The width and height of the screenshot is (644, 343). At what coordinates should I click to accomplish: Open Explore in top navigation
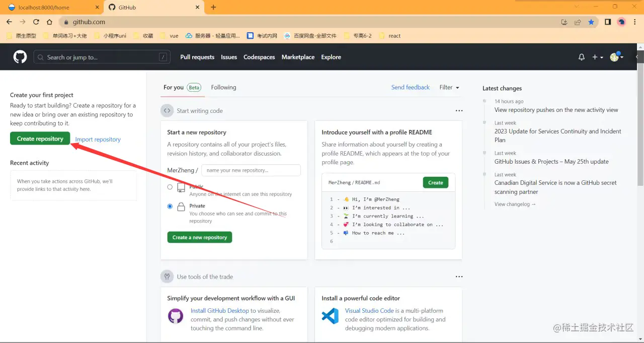tap(331, 57)
